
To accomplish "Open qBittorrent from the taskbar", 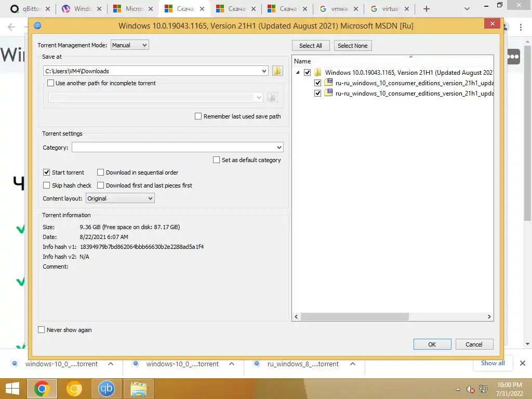I will pyautogui.click(x=106, y=389).
